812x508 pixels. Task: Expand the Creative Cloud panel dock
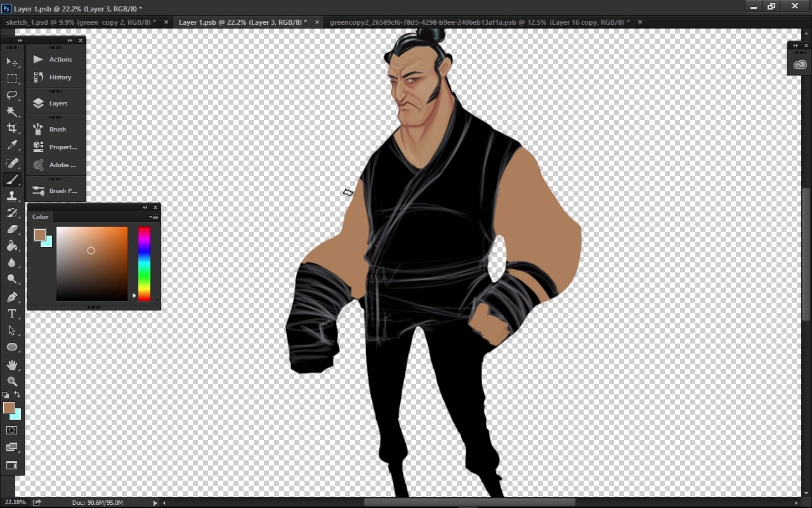pyautogui.click(x=796, y=46)
